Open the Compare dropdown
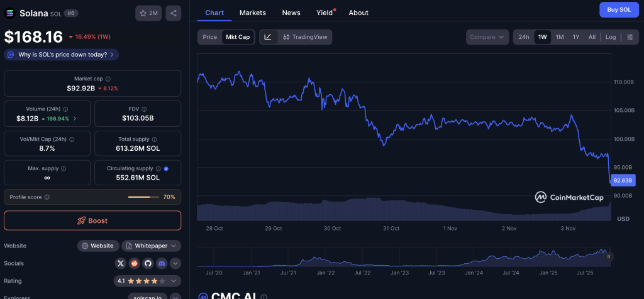Viewport: 644px width, 299px height. 487,37
